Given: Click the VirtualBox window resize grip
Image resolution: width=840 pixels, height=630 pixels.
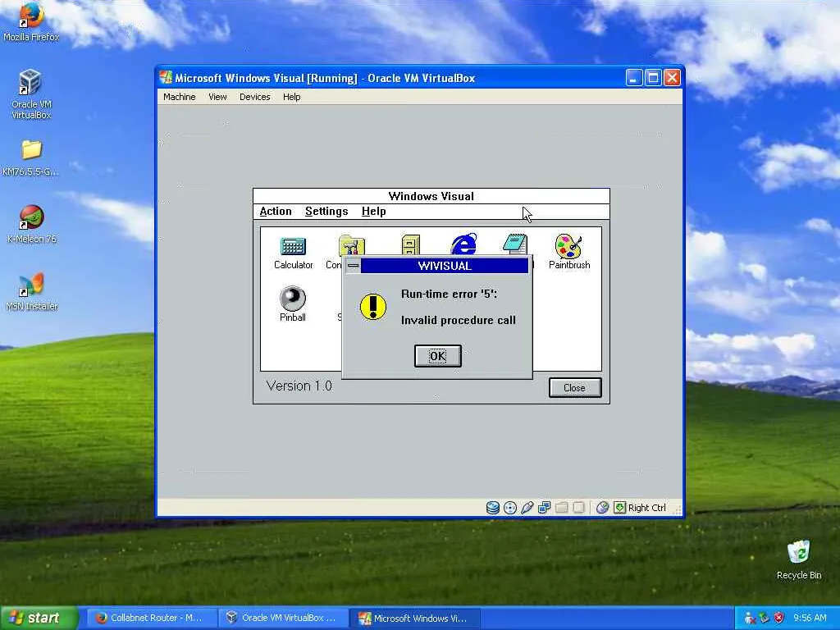Looking at the screenshot, I should (677, 509).
